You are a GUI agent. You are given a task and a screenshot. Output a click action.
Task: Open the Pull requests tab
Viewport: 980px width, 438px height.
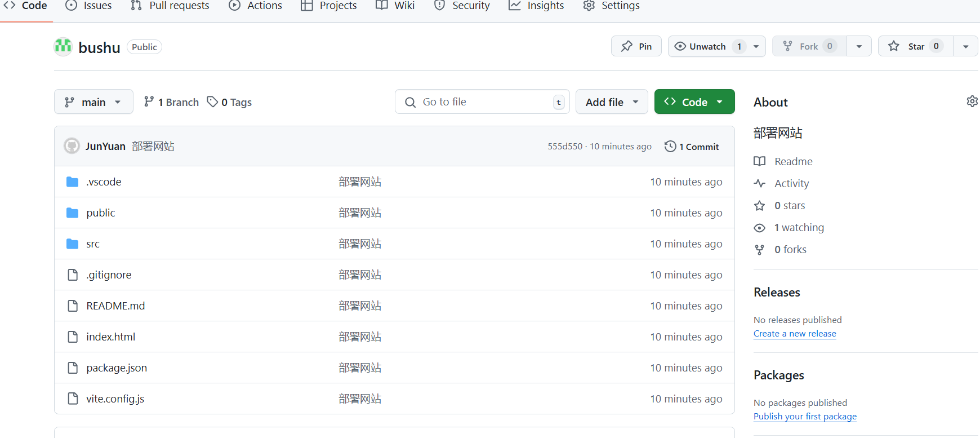click(170, 6)
